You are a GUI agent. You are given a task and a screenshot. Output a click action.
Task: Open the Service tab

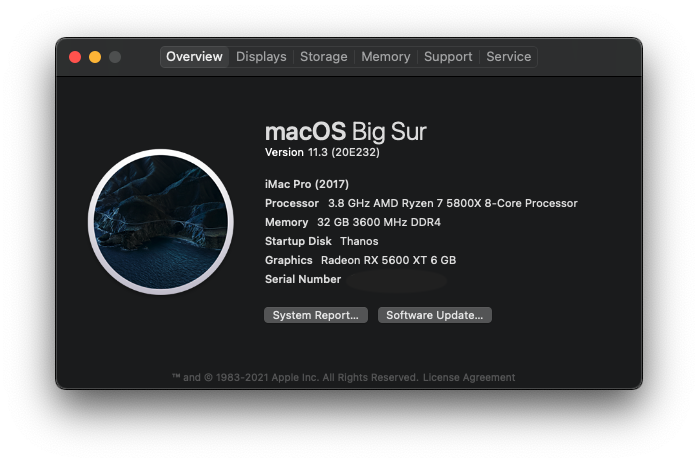[508, 57]
